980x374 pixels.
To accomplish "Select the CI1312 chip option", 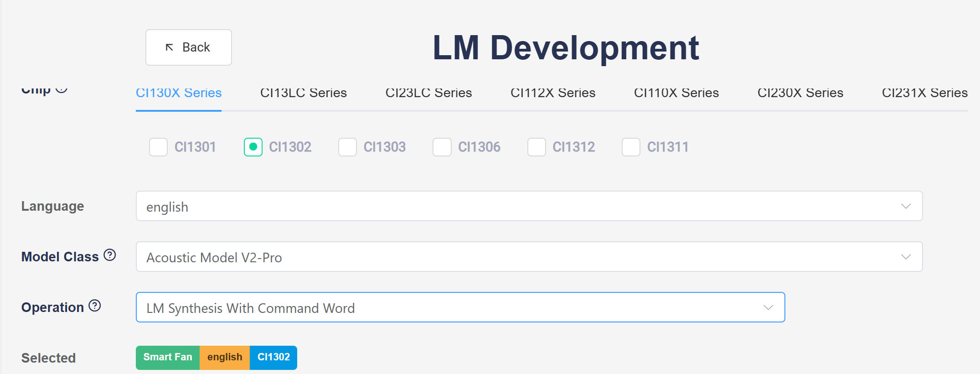I will (x=536, y=147).
